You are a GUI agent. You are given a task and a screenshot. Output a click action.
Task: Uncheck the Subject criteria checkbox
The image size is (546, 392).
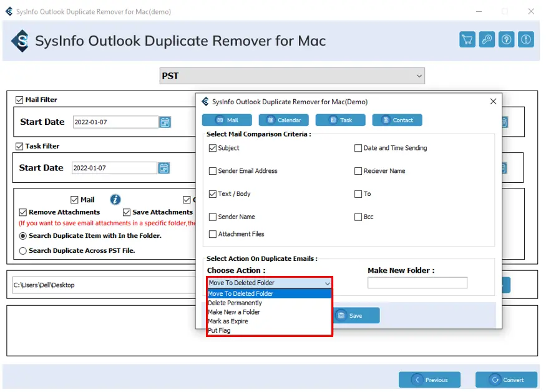[212, 148]
